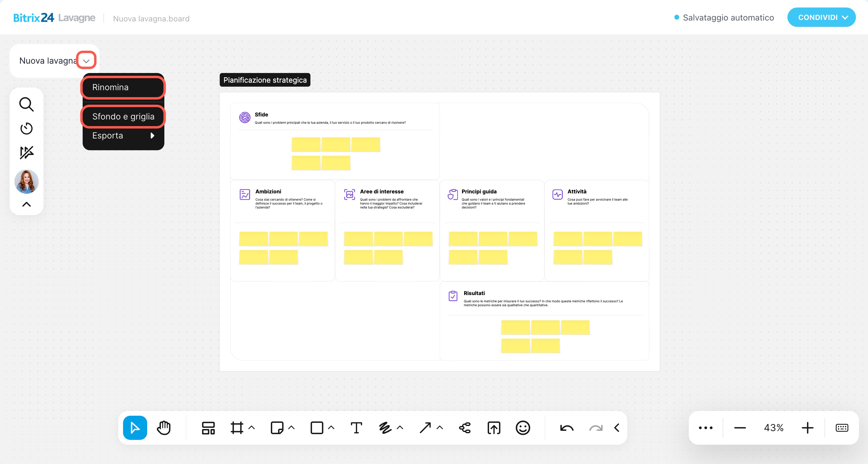Image resolution: width=868 pixels, height=464 pixels.
Task: Select Sfondo e griglia menu item
Action: (x=123, y=116)
